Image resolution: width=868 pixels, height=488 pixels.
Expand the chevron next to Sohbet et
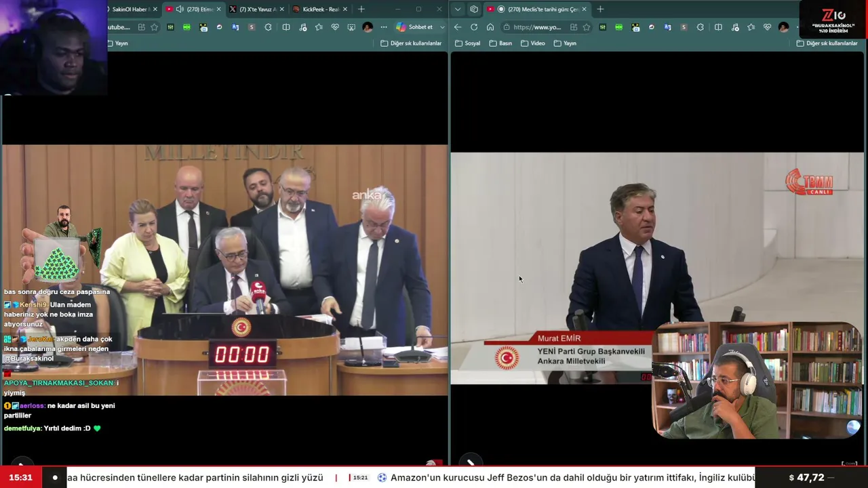442,27
